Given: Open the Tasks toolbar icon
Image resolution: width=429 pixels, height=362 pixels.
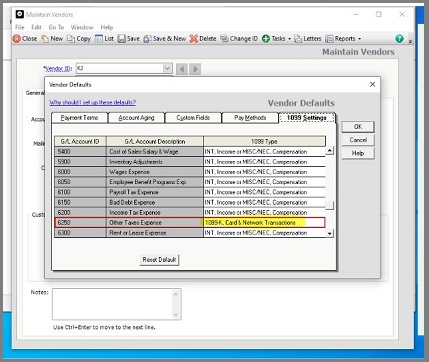Looking at the screenshot, I should tap(266, 39).
